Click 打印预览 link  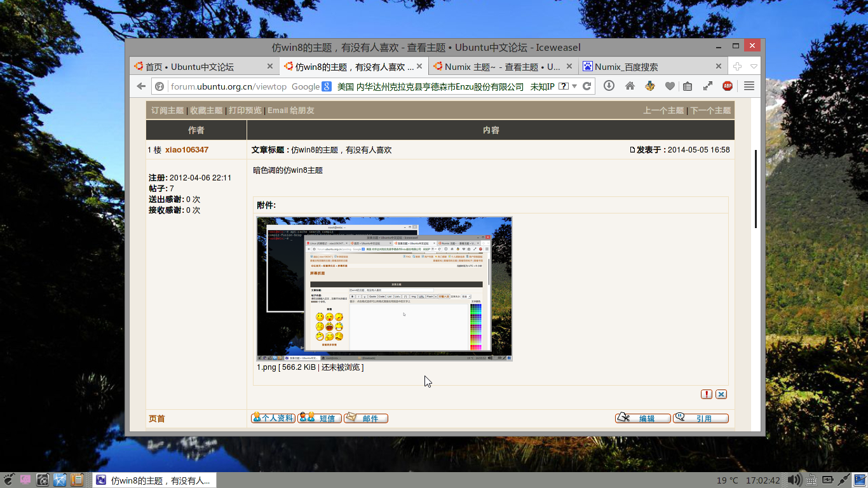click(x=245, y=111)
